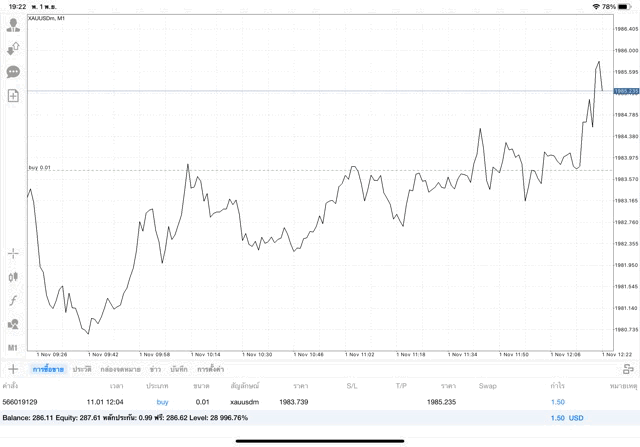Tap 1980.735 on the price axis

[x=627, y=329]
